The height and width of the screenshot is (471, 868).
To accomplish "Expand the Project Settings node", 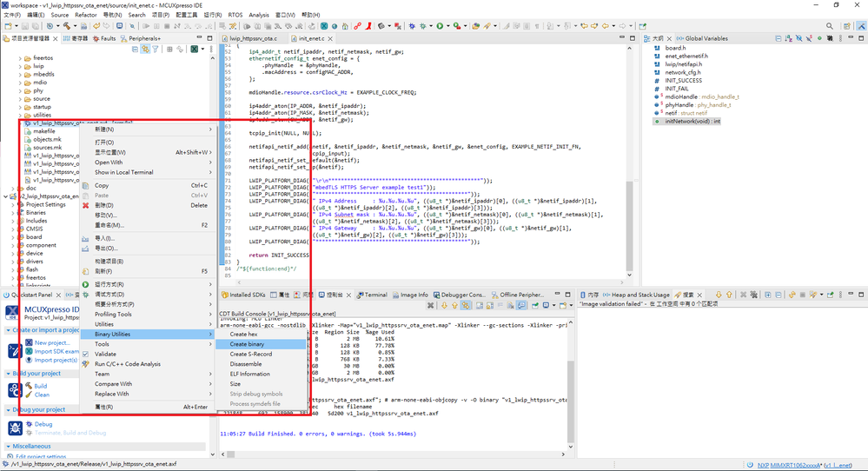I will [13, 205].
